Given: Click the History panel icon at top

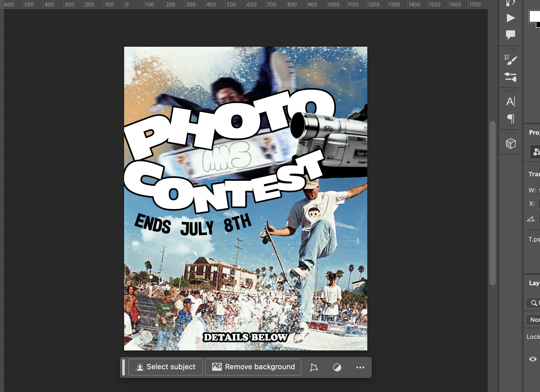Looking at the screenshot, I should 511,3.
